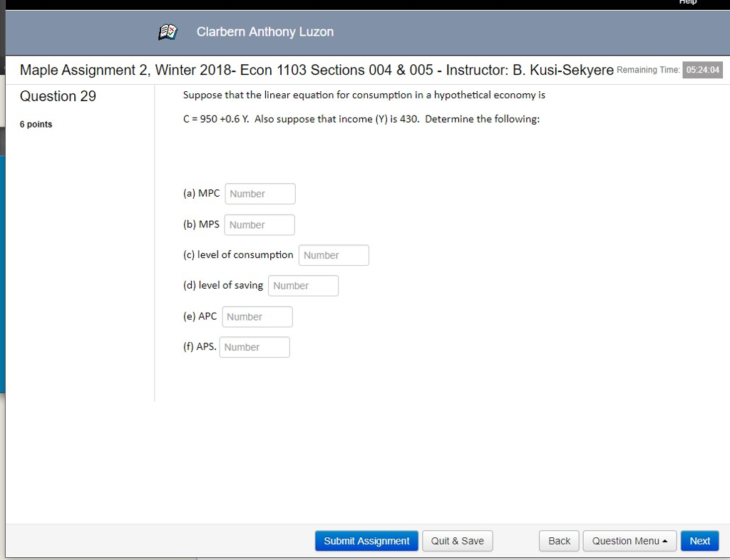
Task: Click the open-book logo icon
Action: [x=167, y=31]
